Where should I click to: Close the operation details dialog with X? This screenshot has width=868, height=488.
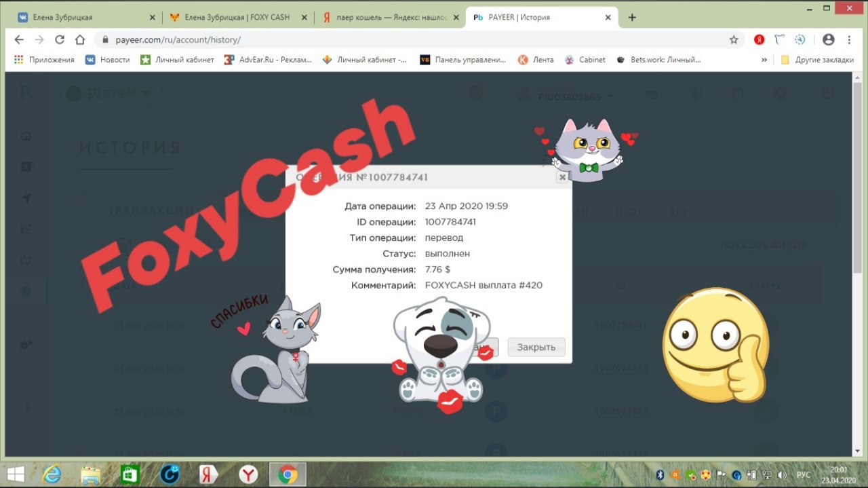[561, 177]
